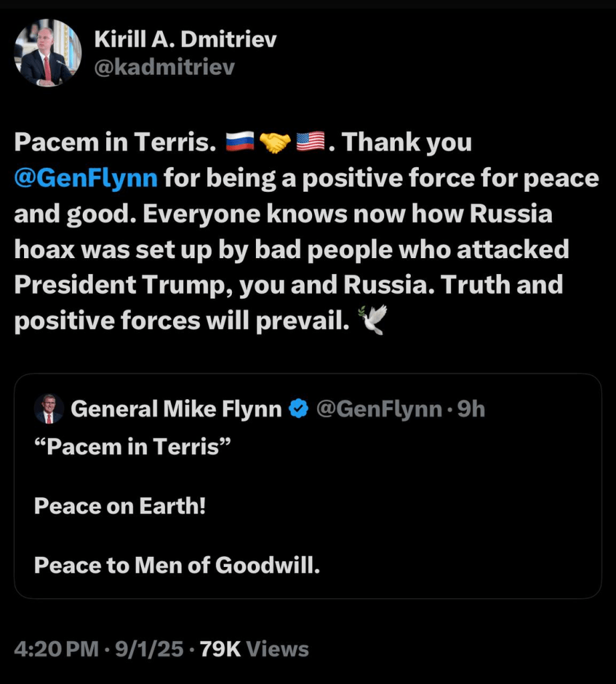Click the Kirill A. Dmitriev display name
The width and height of the screenshot is (616, 684).
[x=185, y=39]
